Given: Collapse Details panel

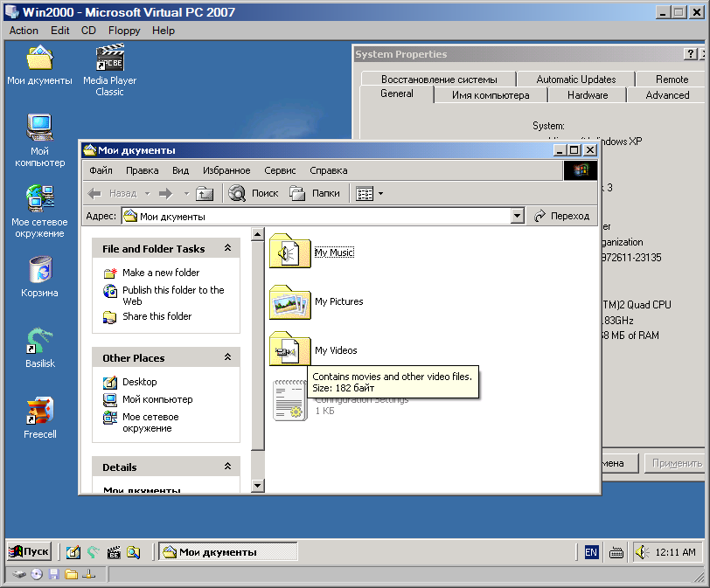Looking at the screenshot, I should (x=227, y=467).
